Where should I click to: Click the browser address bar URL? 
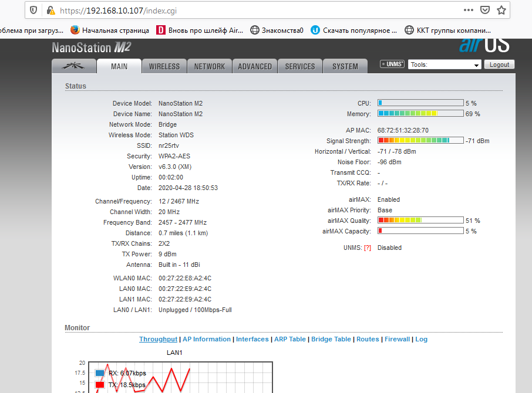(x=118, y=11)
